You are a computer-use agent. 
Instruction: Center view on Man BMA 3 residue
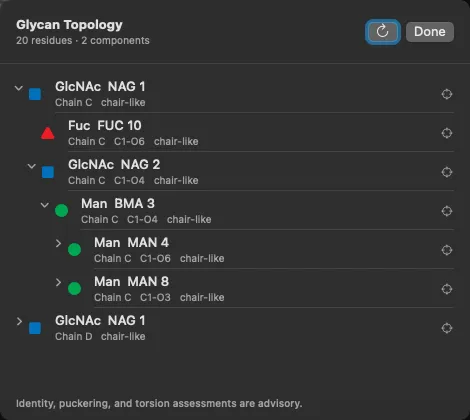447,211
